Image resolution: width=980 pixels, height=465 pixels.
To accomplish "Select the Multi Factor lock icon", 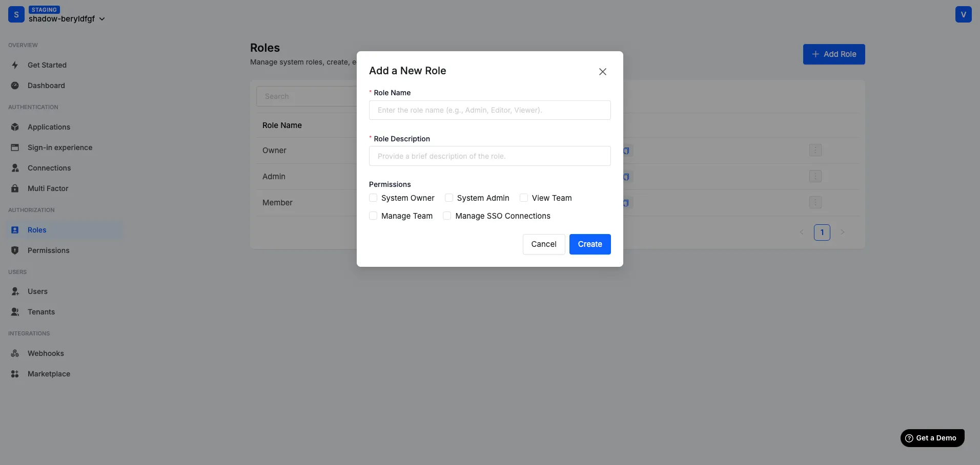I will click(x=15, y=188).
